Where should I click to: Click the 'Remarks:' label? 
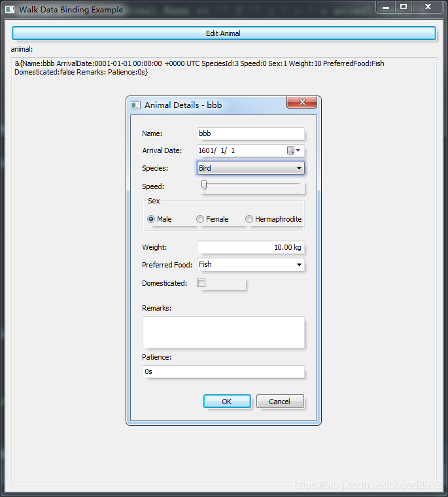click(156, 308)
